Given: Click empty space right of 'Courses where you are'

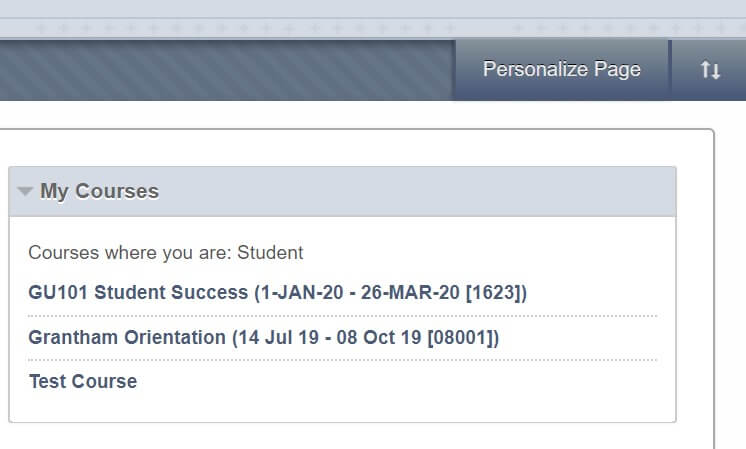Looking at the screenshot, I should 480,253.
